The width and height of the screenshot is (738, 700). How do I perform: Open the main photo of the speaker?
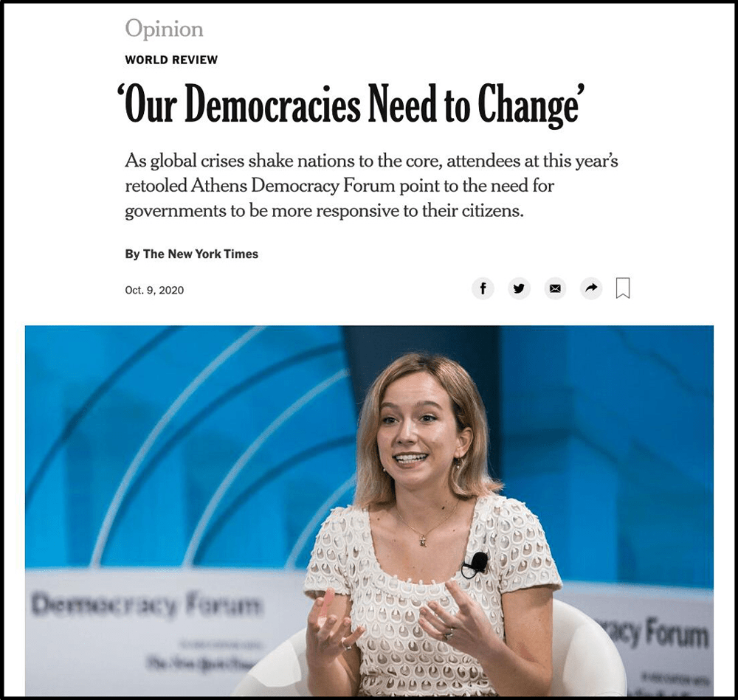click(369, 510)
